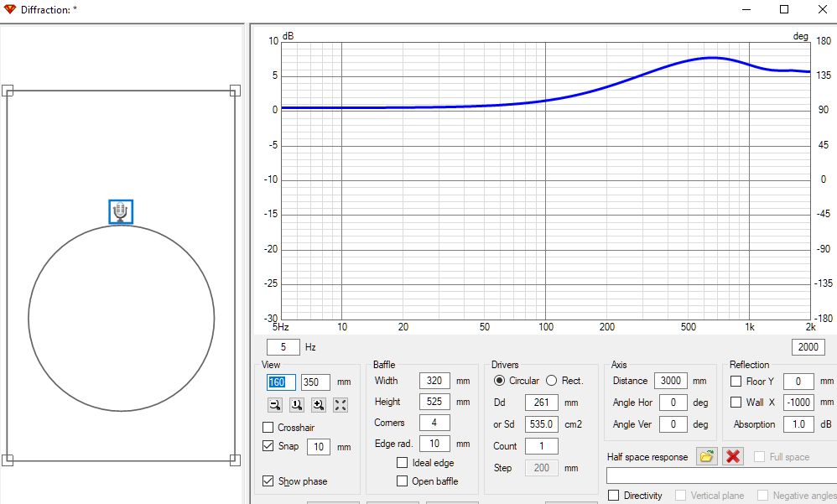
Task: Enable the Wall X reflection checkbox
Action: click(x=736, y=402)
